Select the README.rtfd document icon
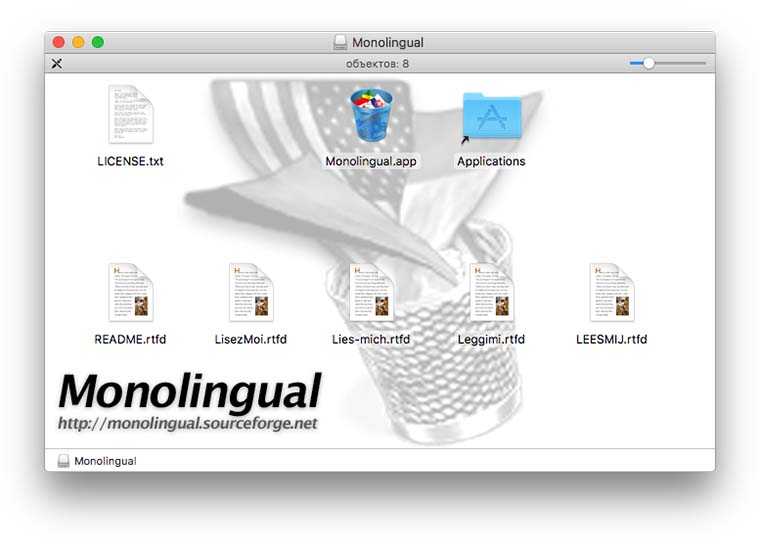Viewport: 760px width, 550px height. pos(130,292)
